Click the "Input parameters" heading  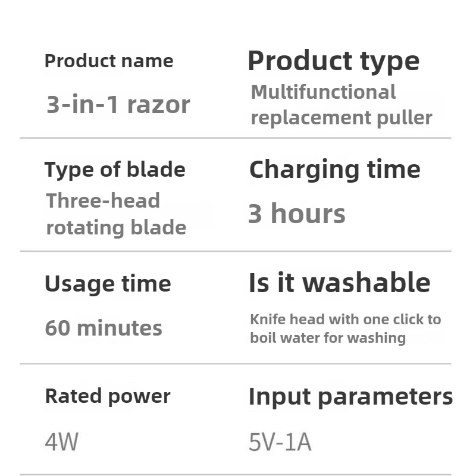click(350, 397)
